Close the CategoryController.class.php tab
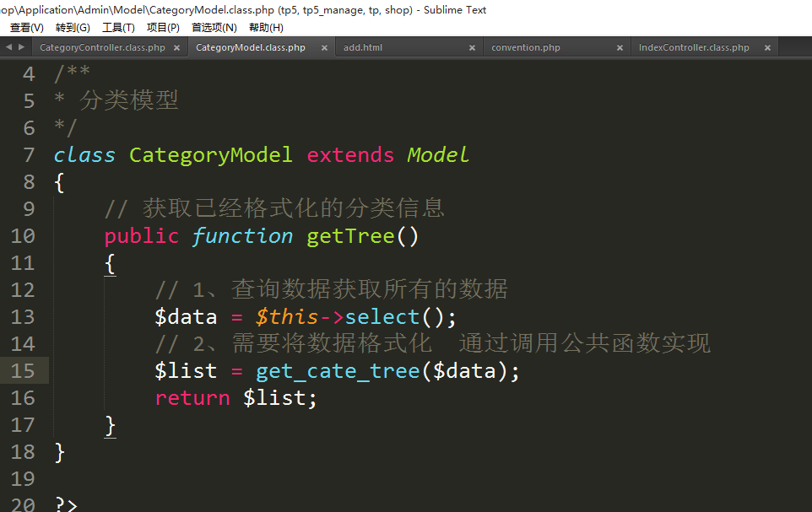Screen dimensions: 812x512 pos(176,48)
